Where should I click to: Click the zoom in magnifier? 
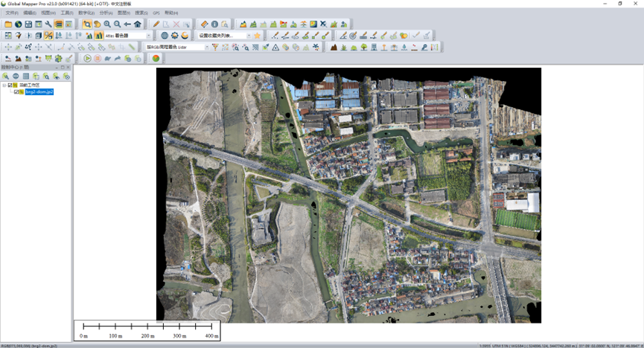(107, 25)
